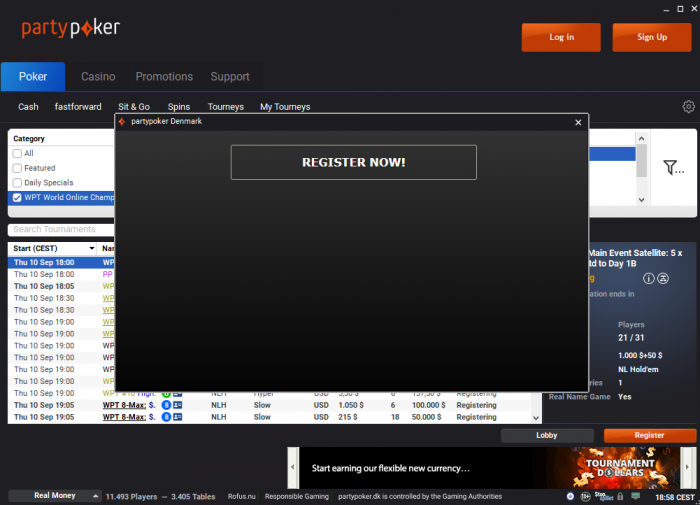
Task: Open the Support tab
Action: point(230,77)
